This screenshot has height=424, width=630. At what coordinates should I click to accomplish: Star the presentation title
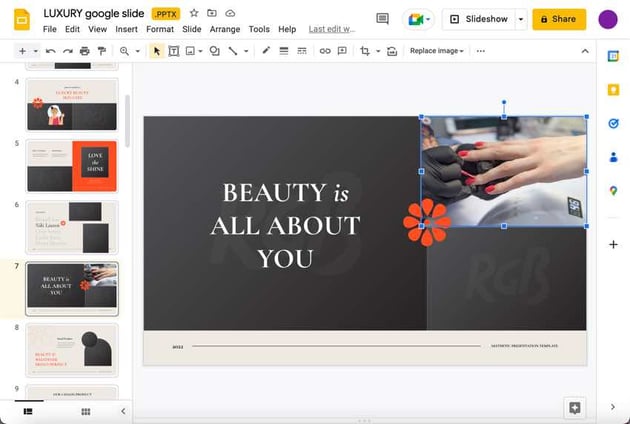[x=194, y=13]
